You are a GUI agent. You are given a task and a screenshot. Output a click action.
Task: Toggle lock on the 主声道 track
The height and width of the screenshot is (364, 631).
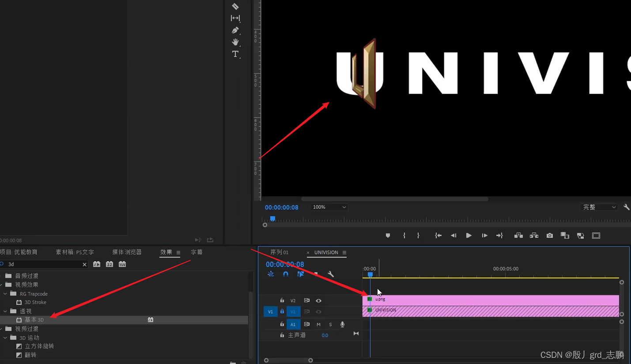tap(282, 335)
